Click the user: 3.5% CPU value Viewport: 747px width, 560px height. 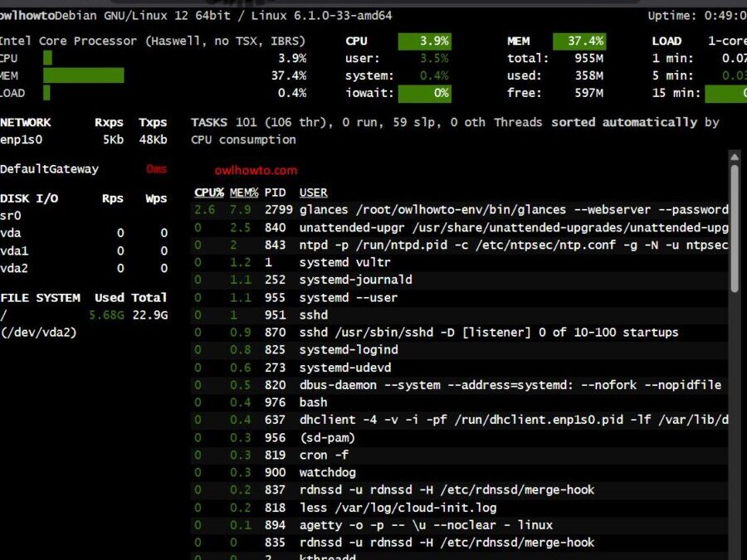pos(434,58)
